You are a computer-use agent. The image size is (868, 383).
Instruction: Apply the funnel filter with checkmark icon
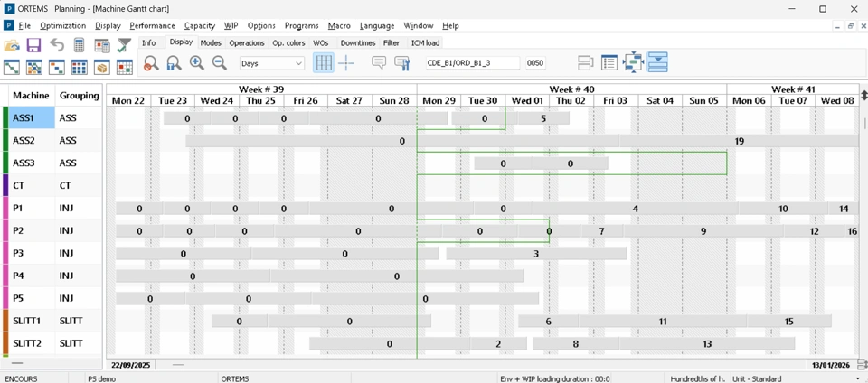tap(125, 45)
